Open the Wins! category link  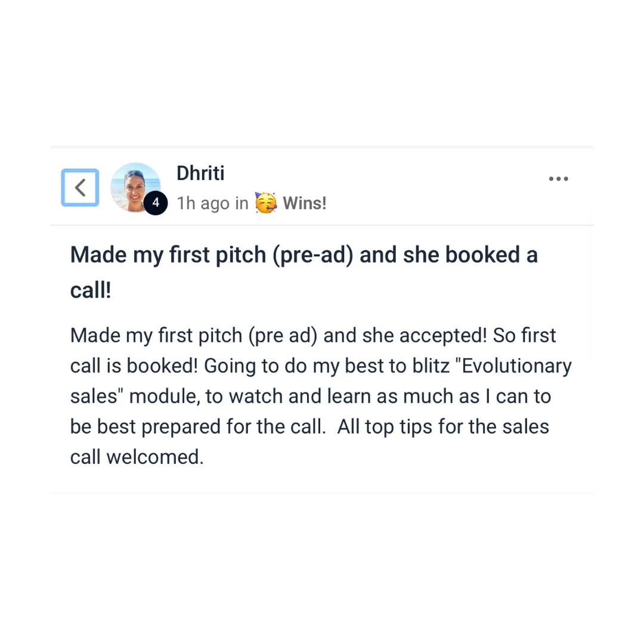(x=304, y=203)
